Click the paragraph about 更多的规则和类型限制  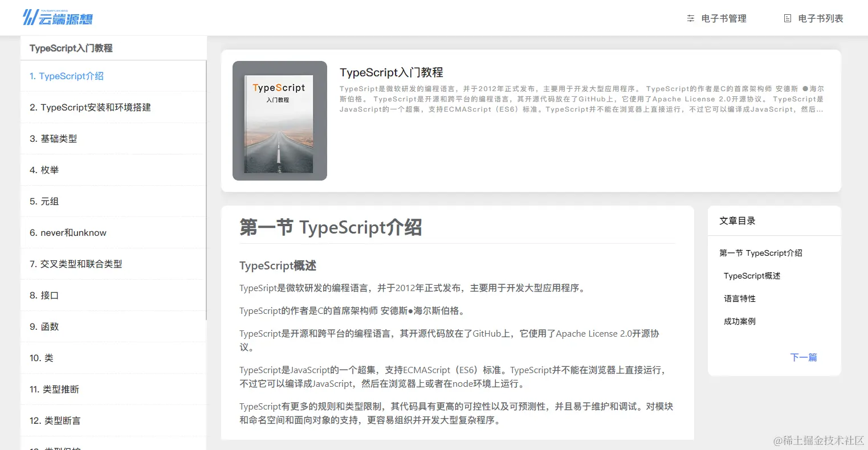click(456, 413)
